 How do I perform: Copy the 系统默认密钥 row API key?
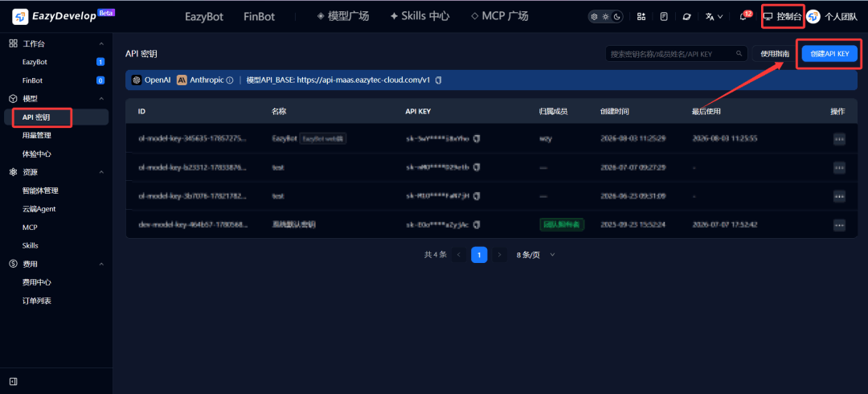477,225
